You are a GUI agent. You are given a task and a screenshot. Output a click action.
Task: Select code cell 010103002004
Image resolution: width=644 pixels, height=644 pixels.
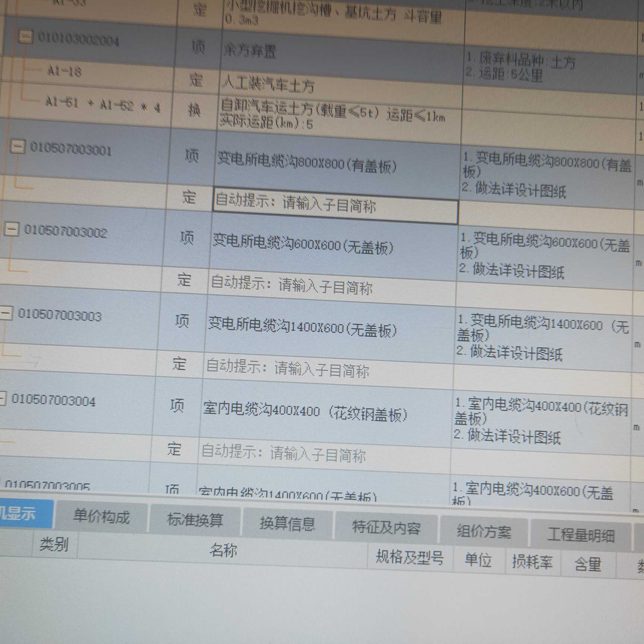pos(79,39)
